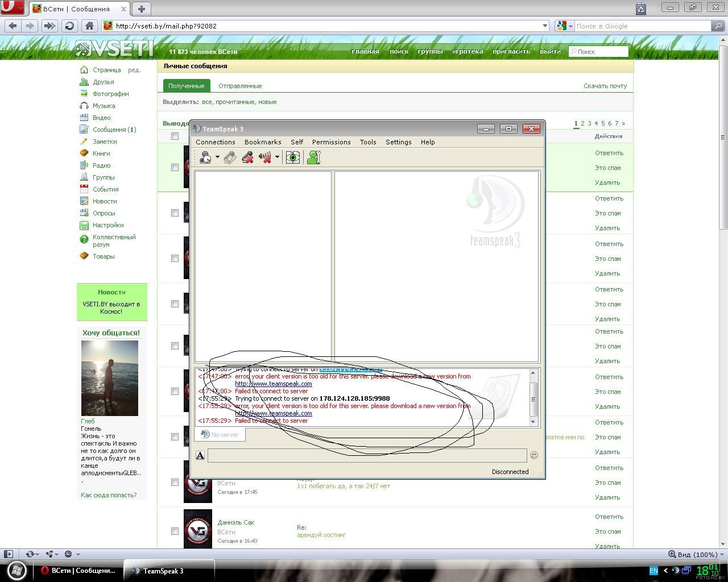This screenshot has height=582, width=728.
Task: Expand Opera Link dropdown arrow in status bar
Action: pos(38,555)
